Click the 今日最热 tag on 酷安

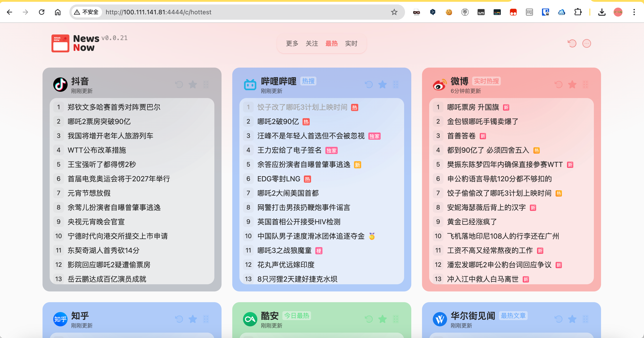(x=296, y=315)
